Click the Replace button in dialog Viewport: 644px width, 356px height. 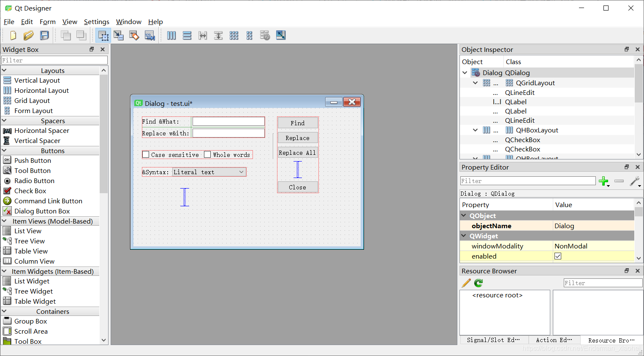tap(298, 138)
